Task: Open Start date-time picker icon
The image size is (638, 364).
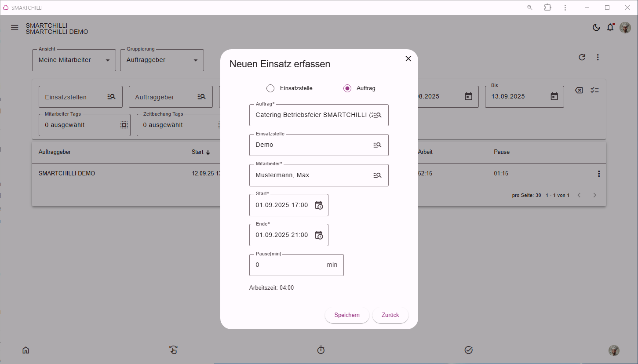Action: click(x=319, y=205)
